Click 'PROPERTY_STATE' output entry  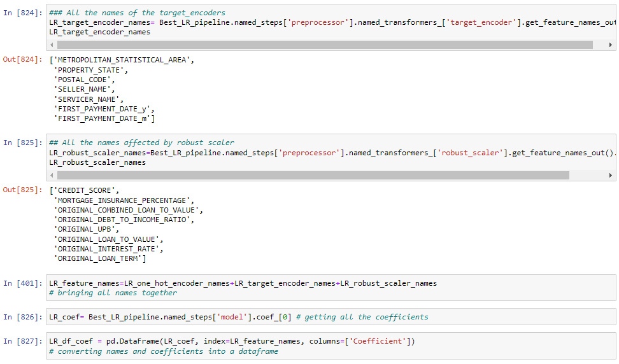(x=89, y=70)
